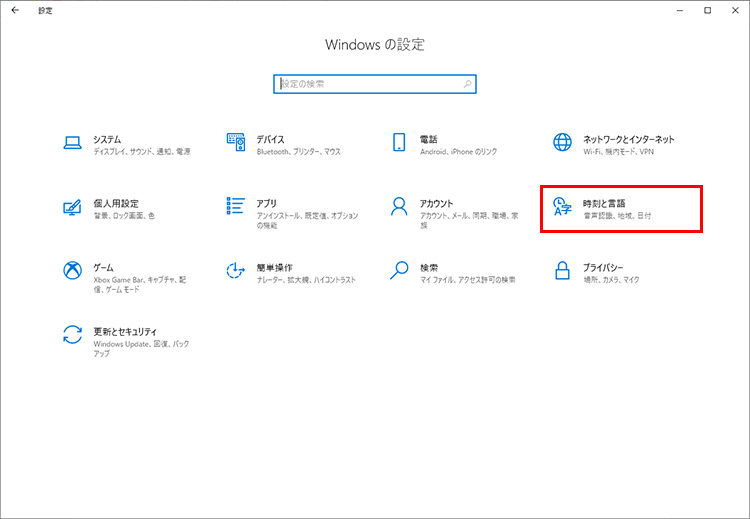Image resolution: width=750 pixels, height=519 pixels.
Task: Click the ネットワークとインターネット globe icon
Action: point(563,143)
